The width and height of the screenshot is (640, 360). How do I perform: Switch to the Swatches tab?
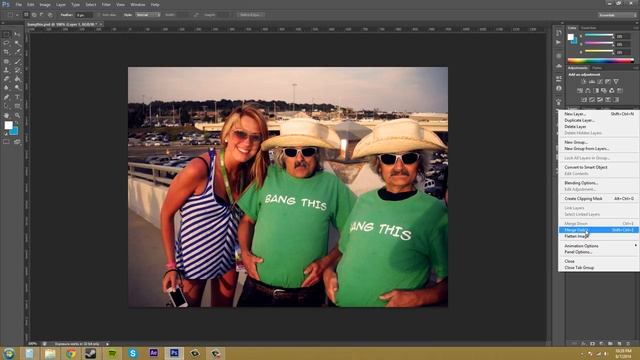[589, 28]
